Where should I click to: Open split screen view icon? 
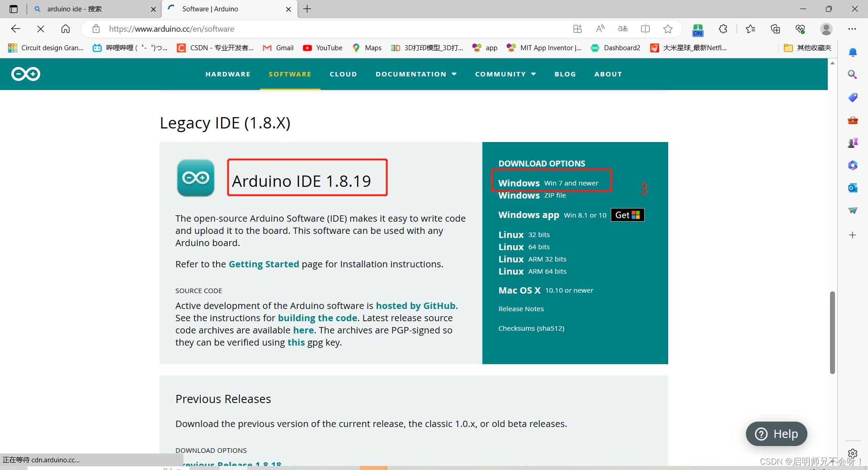(x=645, y=29)
